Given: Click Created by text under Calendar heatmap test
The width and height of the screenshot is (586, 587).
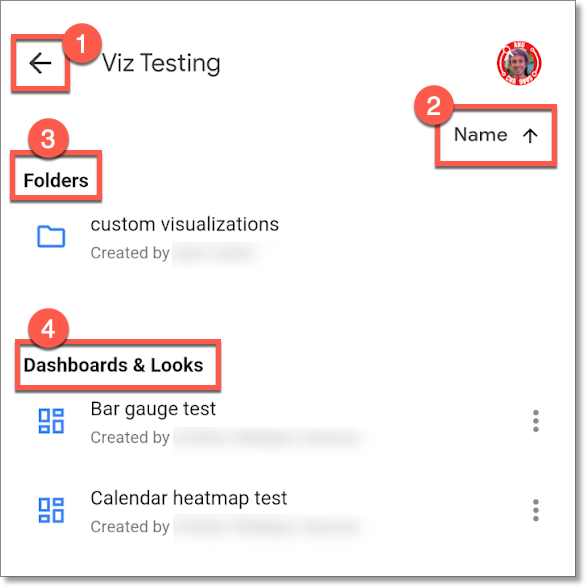Looking at the screenshot, I should tap(130, 527).
